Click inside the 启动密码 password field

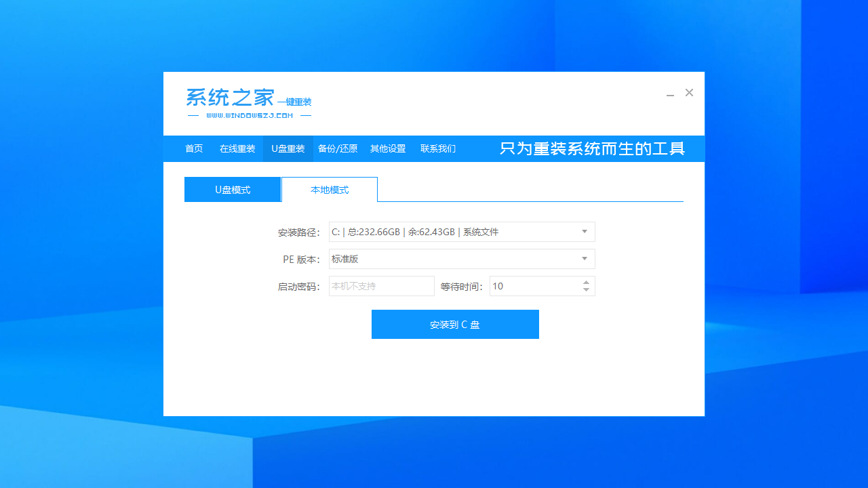click(381, 285)
